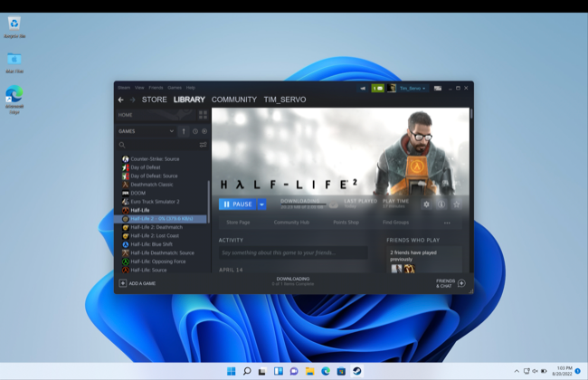The width and height of the screenshot is (588, 380).
Task: Go to the LIBRARY tab
Action: click(x=189, y=100)
